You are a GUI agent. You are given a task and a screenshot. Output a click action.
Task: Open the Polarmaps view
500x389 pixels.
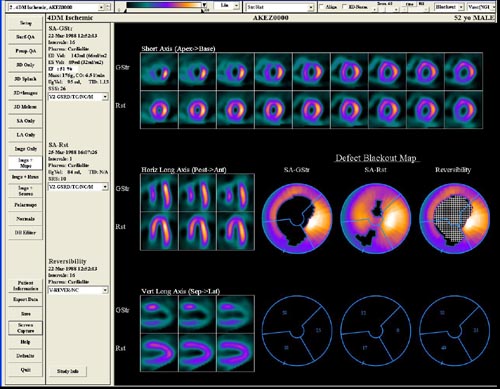[26, 205]
